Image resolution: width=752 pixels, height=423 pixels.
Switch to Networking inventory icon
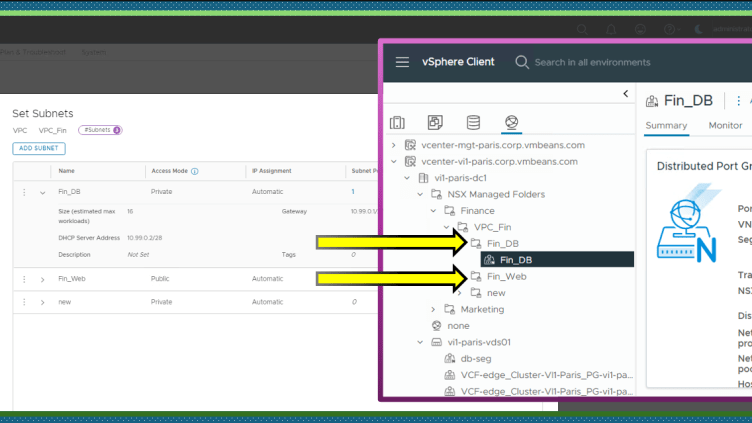point(511,122)
